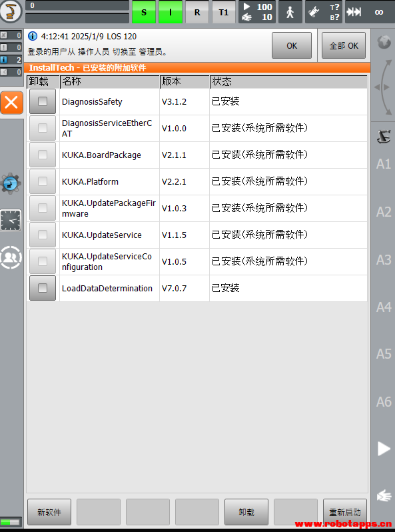The image size is (395, 532).
Task: Check uninstall box for KUKA.UpdateService
Action: tap(43, 235)
